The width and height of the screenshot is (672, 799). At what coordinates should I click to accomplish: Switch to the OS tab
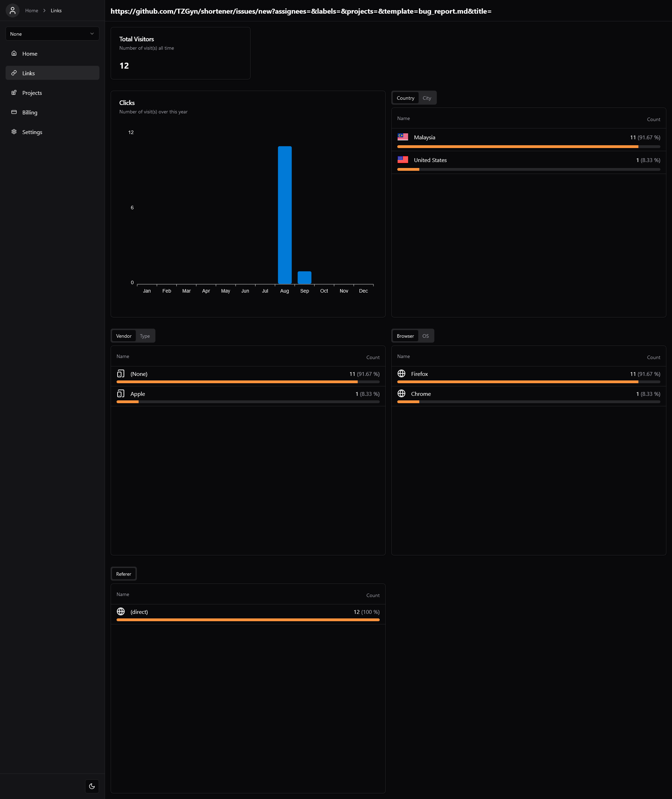(x=425, y=336)
